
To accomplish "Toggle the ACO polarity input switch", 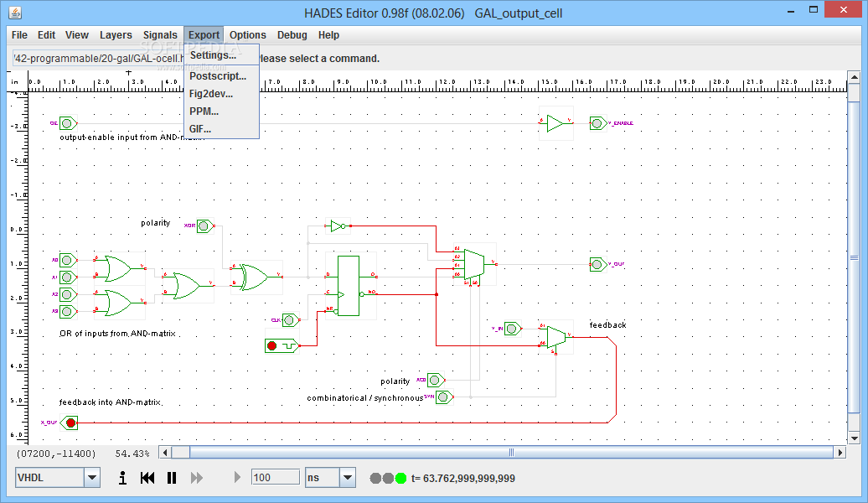I will [x=436, y=380].
